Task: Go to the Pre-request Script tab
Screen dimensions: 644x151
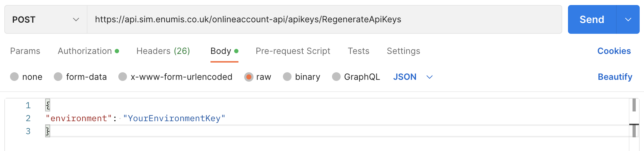Action: coord(293,51)
